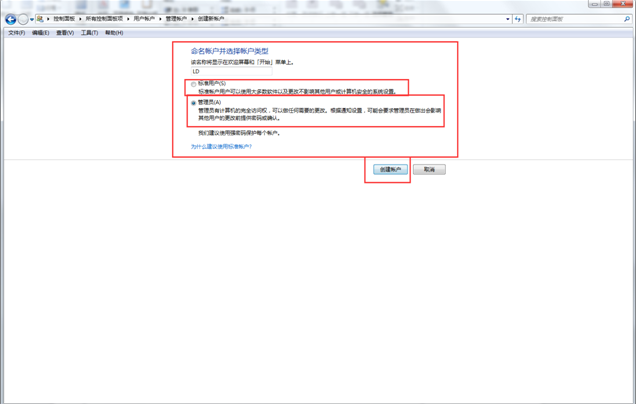Open the 帮助(H) menu

114,33
